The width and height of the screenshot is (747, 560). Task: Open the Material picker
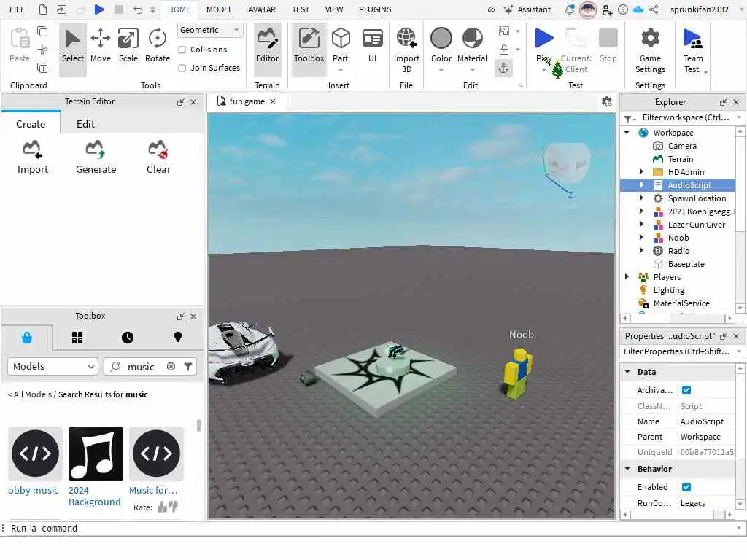tap(472, 46)
